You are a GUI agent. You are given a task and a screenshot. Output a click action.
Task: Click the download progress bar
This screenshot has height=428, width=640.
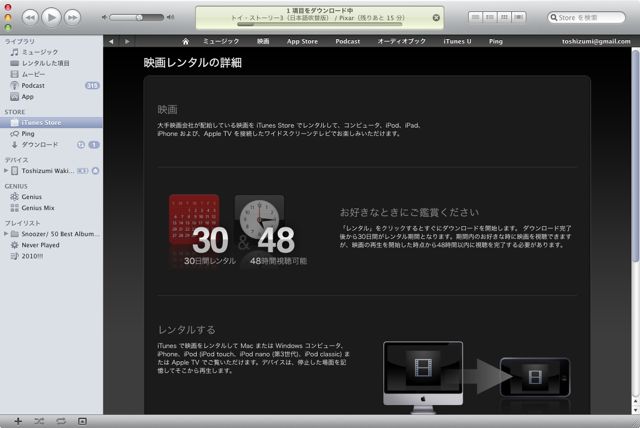[320, 24]
